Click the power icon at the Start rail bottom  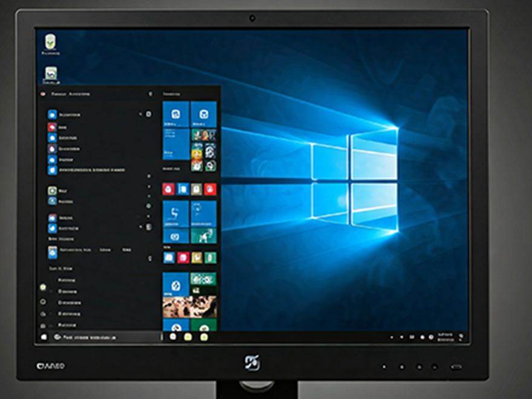[43, 325]
